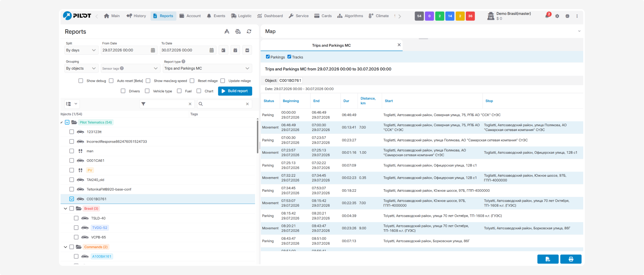Open the From Date calendar picker
Viewport: 644px width, 275px height.
click(x=153, y=50)
